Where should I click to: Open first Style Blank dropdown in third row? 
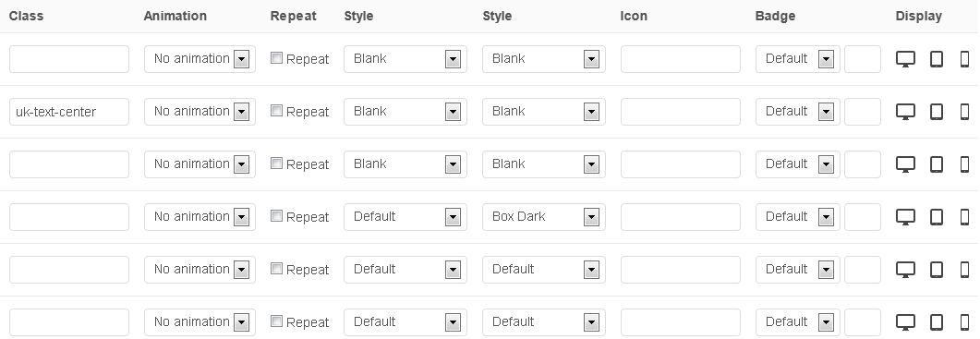pyautogui.click(x=405, y=163)
